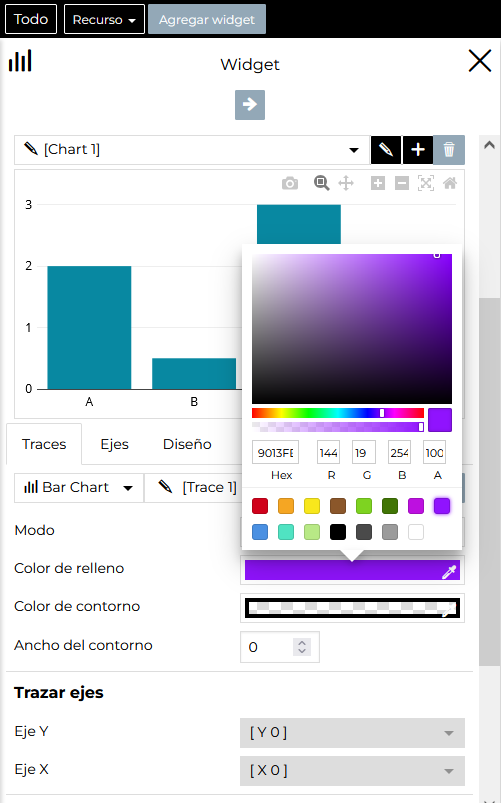Image resolution: width=501 pixels, height=803 pixels.
Task: Click eyedropper on Color de relleno
Action: [x=449, y=572]
